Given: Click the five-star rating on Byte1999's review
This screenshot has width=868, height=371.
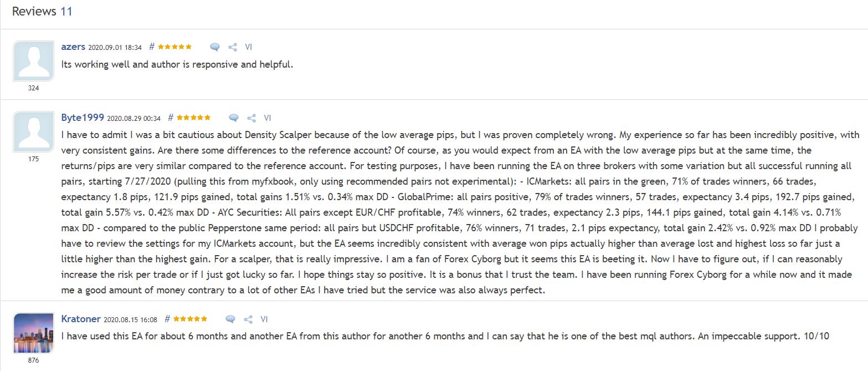Looking at the screenshot, I should [x=193, y=118].
